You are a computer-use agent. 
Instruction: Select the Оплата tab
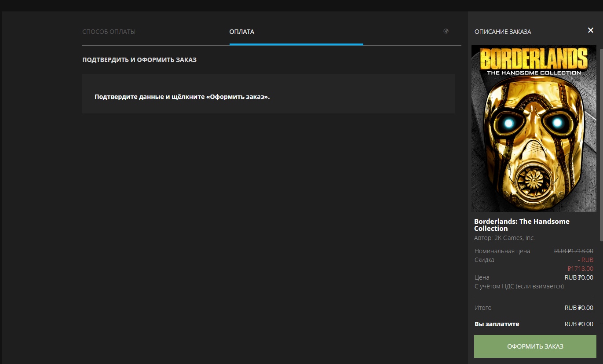click(x=242, y=32)
